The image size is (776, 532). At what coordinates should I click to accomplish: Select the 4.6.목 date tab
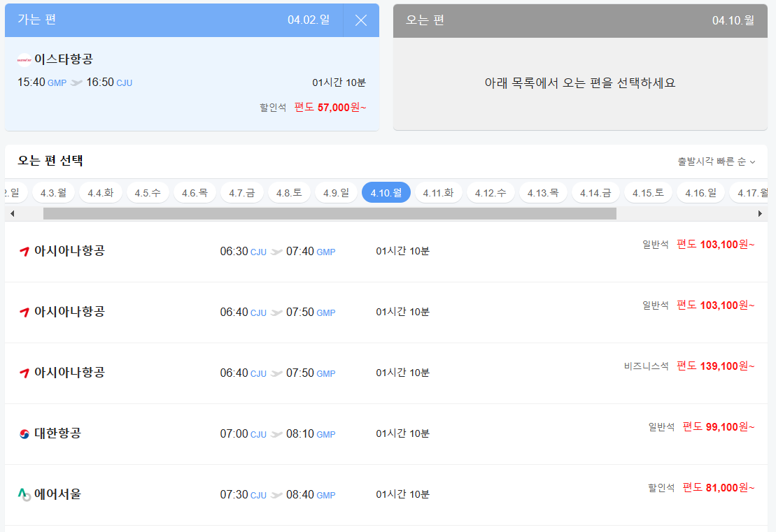coord(195,193)
